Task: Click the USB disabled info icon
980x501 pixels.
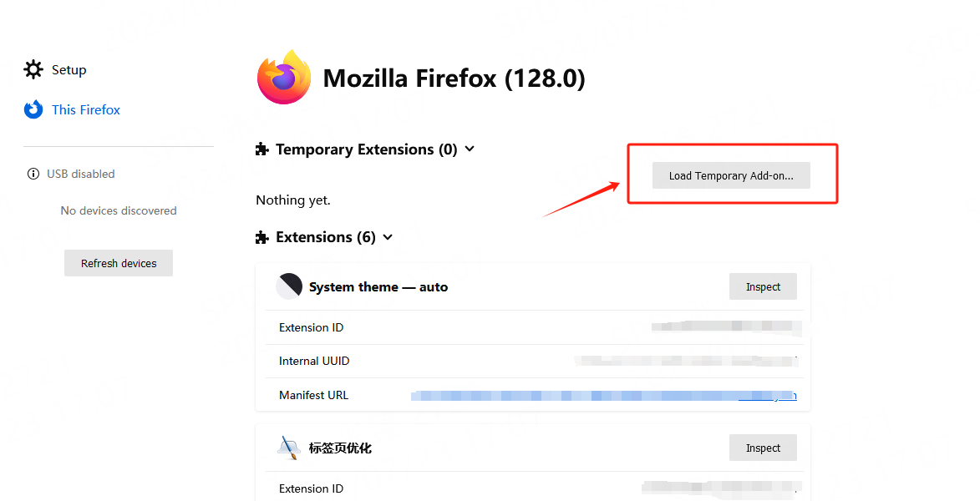Action: [33, 174]
